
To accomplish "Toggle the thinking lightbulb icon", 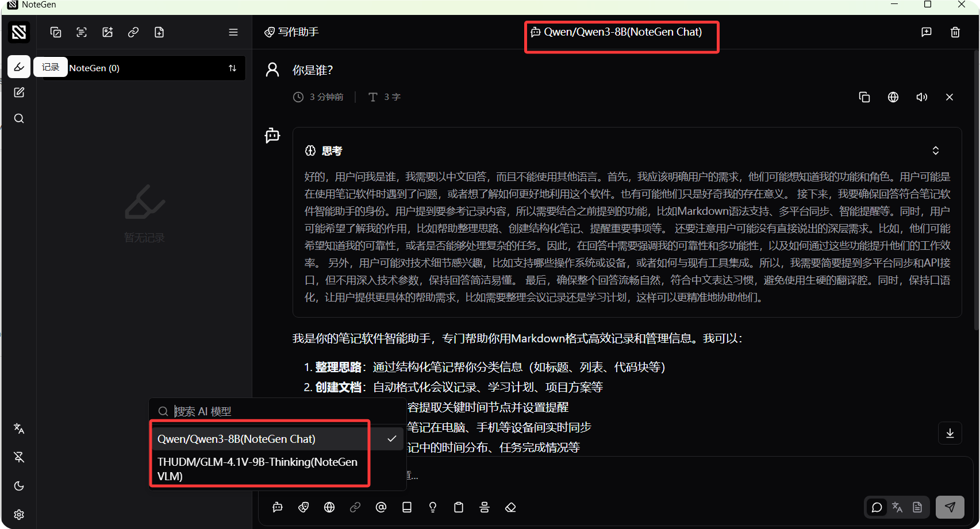I will tap(433, 507).
